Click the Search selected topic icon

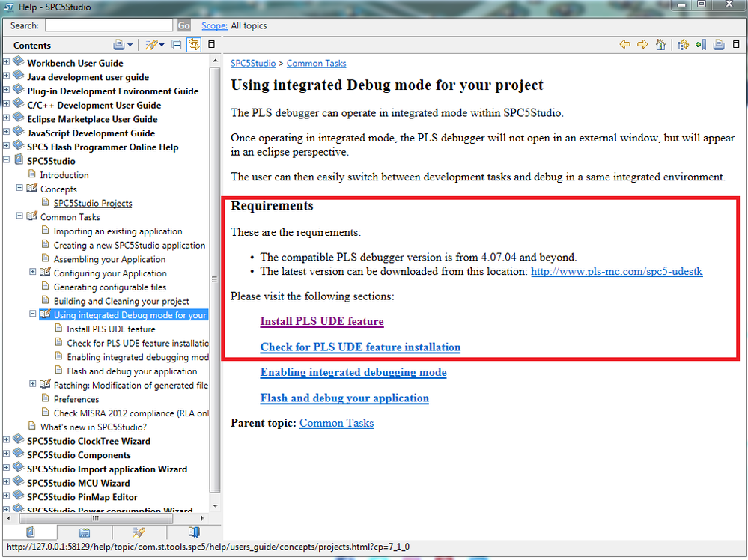[x=152, y=45]
